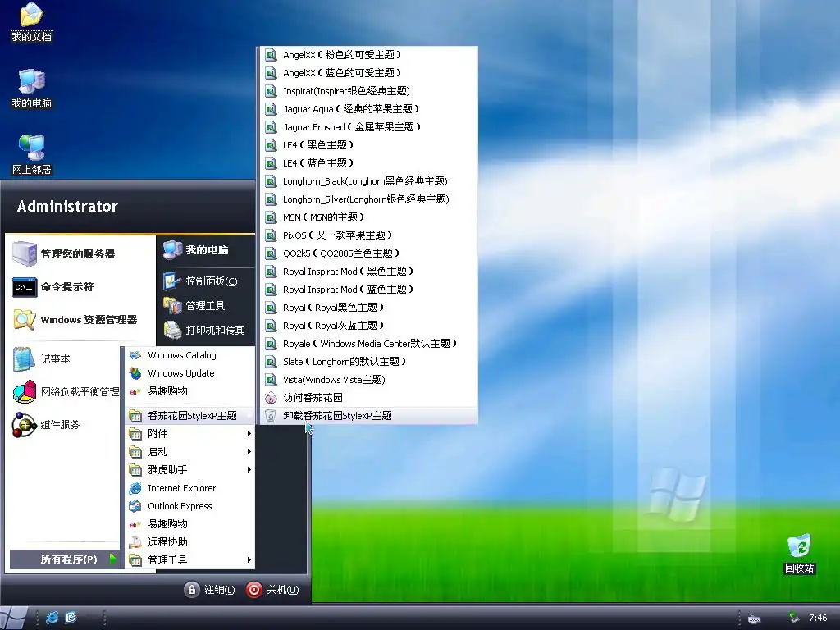The height and width of the screenshot is (630, 840).
Task: Click the keyboard tray icon
Action: coord(755,619)
